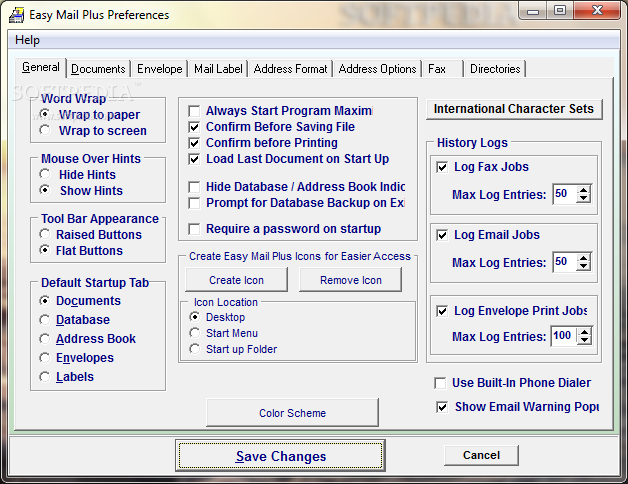Decrease Envelope Max Log Entries with down arrow
This screenshot has height=484, width=628.
584,340
